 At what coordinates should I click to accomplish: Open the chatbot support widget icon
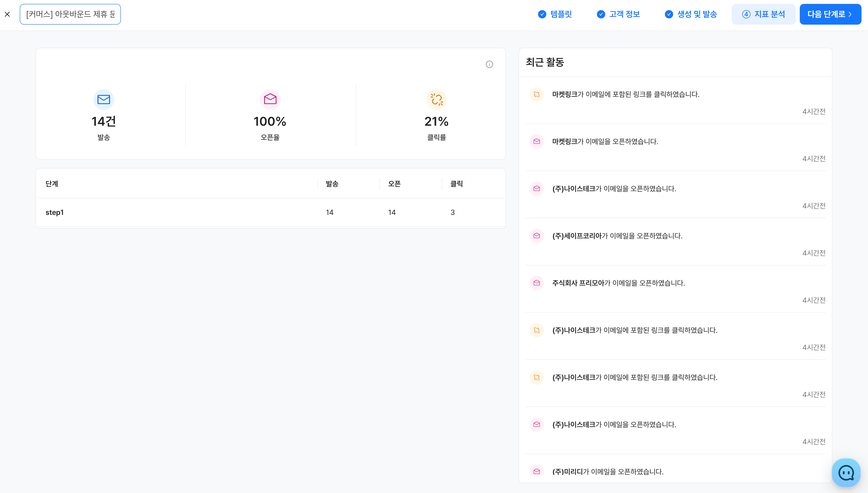(x=846, y=473)
